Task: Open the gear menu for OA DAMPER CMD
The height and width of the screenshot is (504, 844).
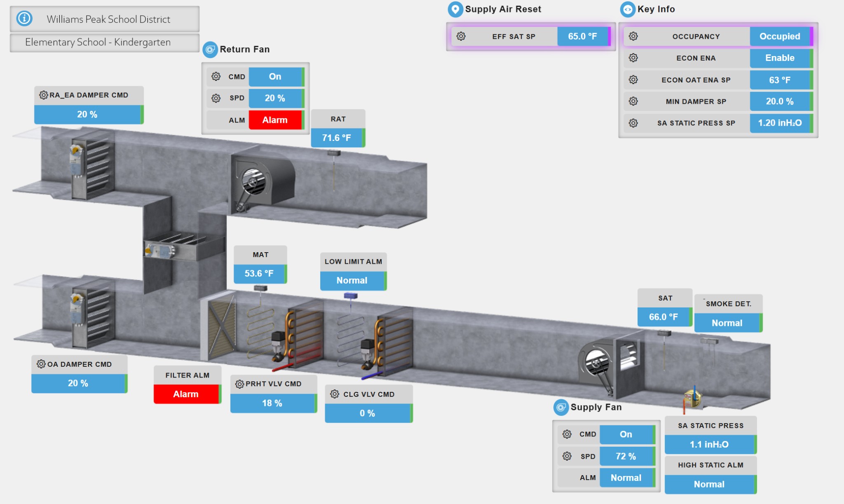Action: pyautogui.click(x=41, y=364)
